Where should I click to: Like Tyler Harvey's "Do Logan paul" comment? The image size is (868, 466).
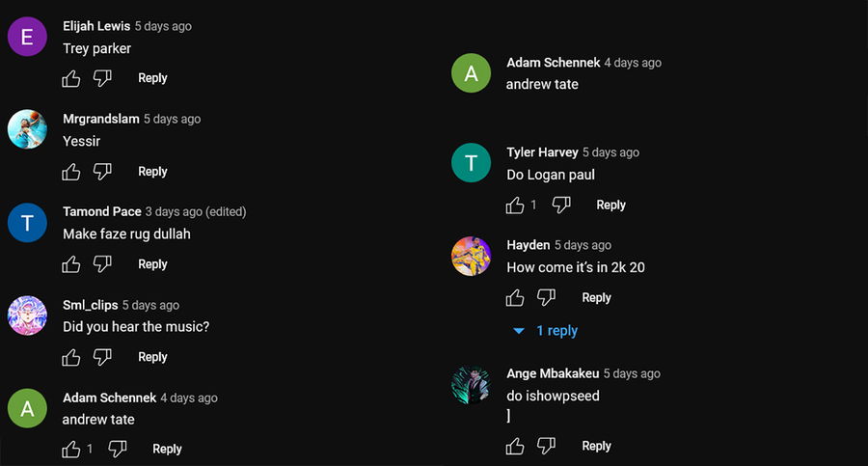click(515, 205)
